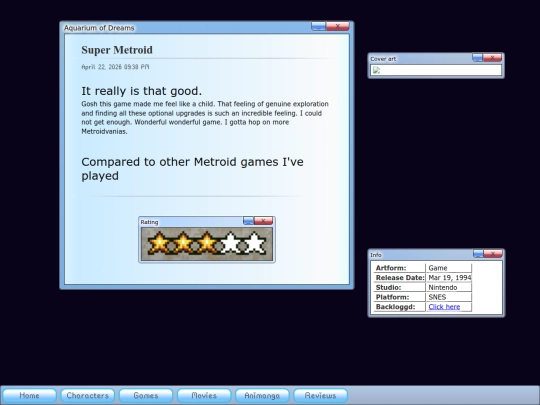This screenshot has width=540, height=405.
Task: Minimize the Cover art window
Action: 477,58
